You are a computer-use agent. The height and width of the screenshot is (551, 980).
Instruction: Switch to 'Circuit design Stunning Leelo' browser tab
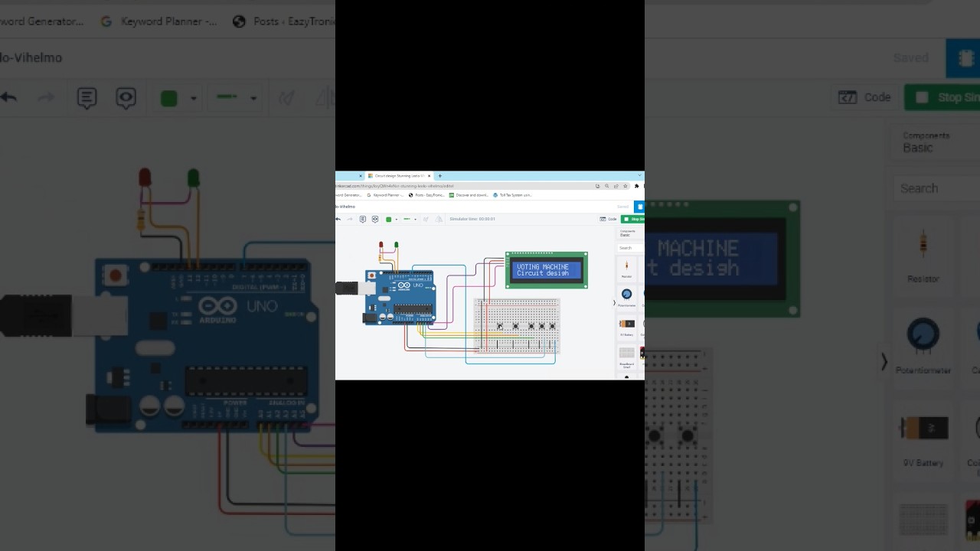click(x=398, y=176)
